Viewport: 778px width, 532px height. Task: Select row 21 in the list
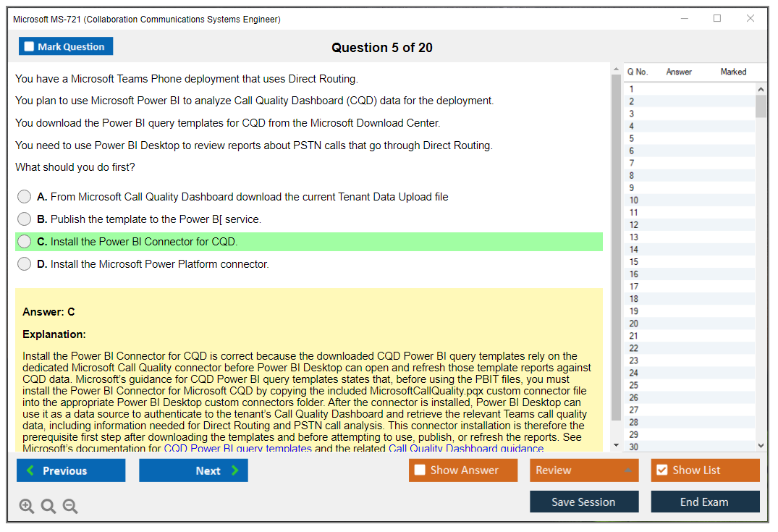click(690, 336)
